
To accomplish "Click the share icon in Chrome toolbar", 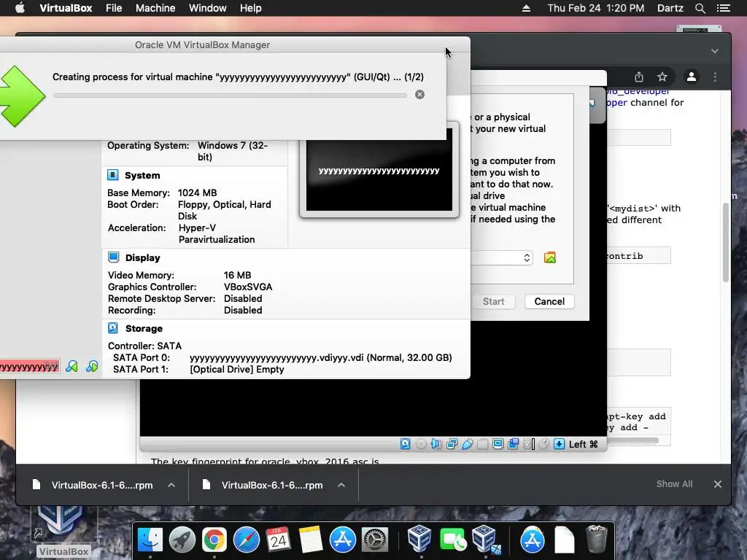I will click(x=639, y=77).
